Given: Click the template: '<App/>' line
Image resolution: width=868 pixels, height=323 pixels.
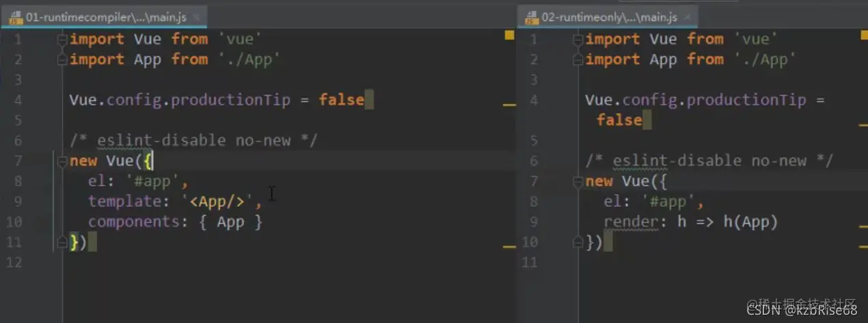Looking at the screenshot, I should click(175, 201).
